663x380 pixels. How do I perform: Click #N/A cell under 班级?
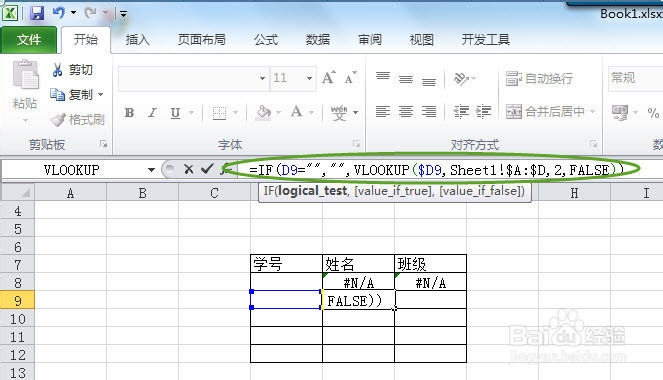(430, 282)
